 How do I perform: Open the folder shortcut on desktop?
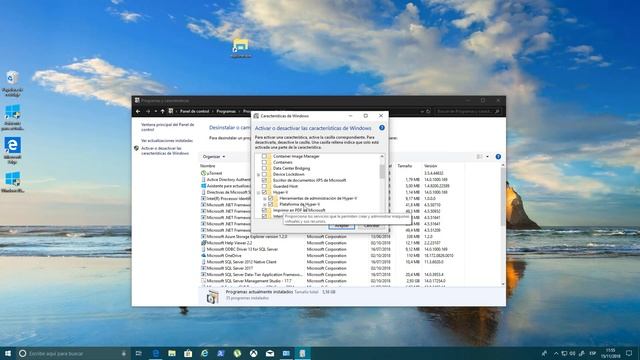[x=241, y=48]
